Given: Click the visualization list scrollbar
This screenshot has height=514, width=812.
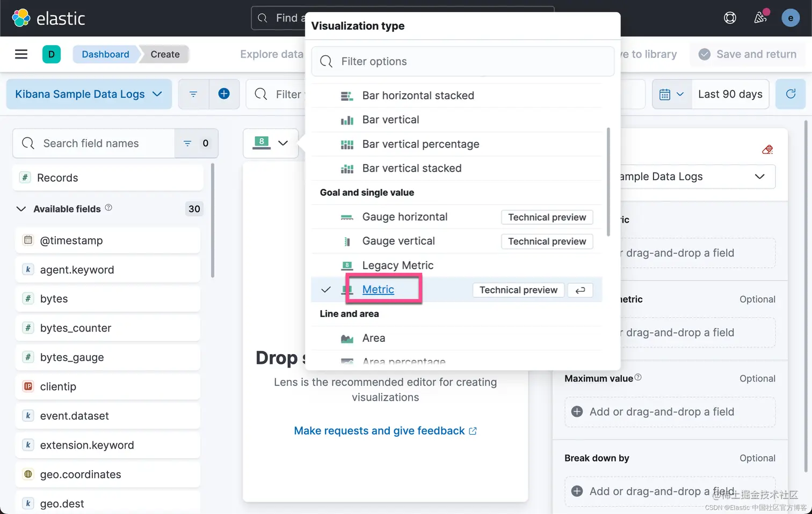Looking at the screenshot, I should [x=608, y=181].
